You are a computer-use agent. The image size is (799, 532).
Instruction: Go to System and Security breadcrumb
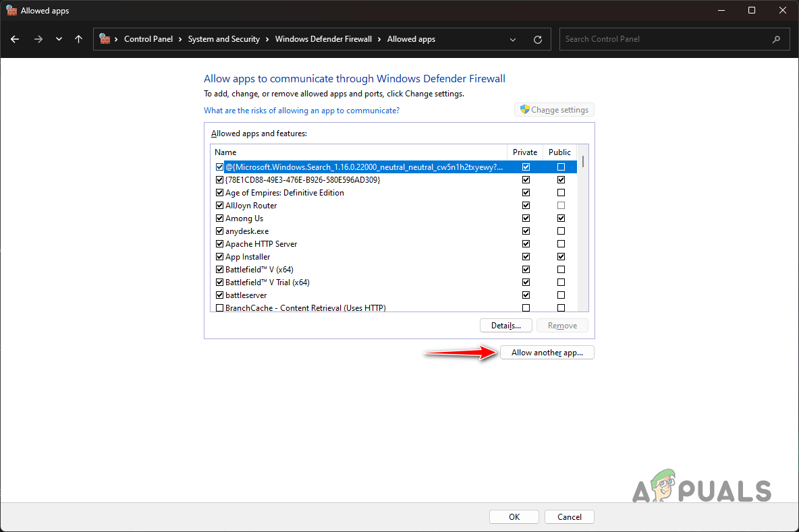point(224,39)
